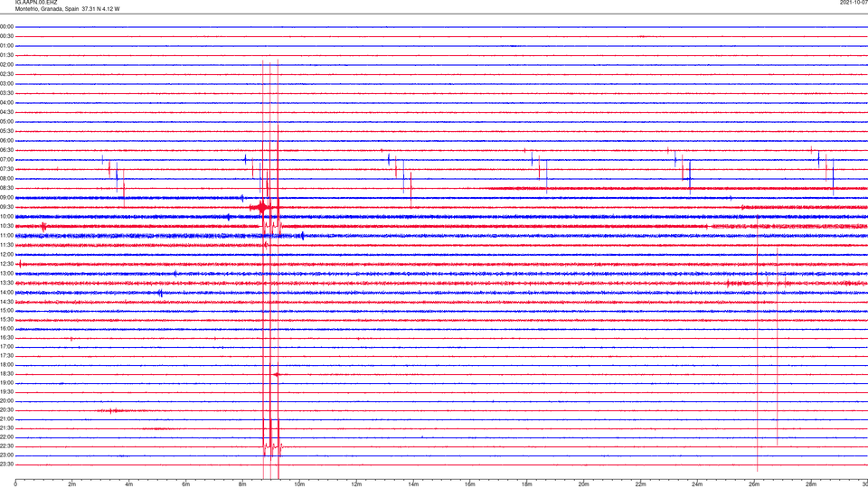
Task: Click the 28m tick label on time axis
Action: pyautogui.click(x=811, y=484)
